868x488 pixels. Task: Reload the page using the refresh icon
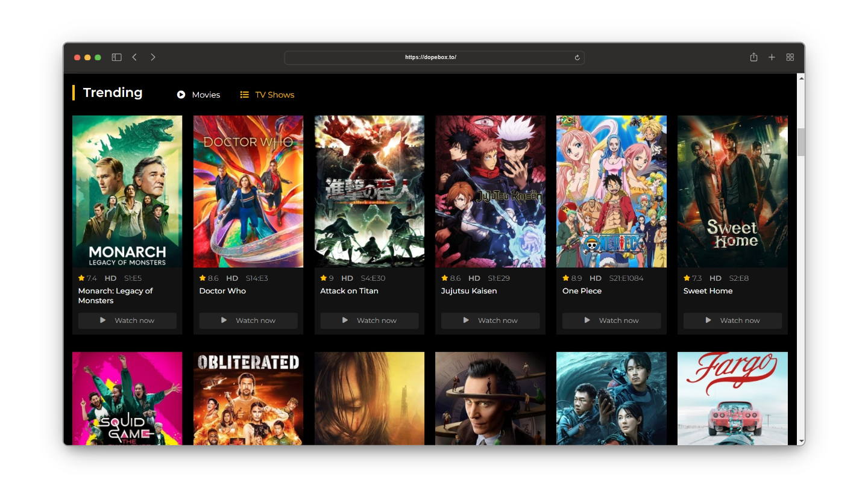point(577,58)
